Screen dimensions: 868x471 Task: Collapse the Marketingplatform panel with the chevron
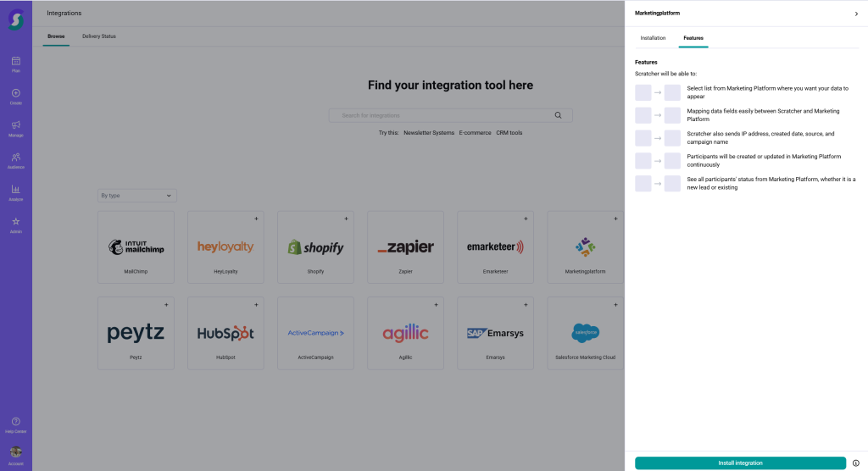pos(856,14)
